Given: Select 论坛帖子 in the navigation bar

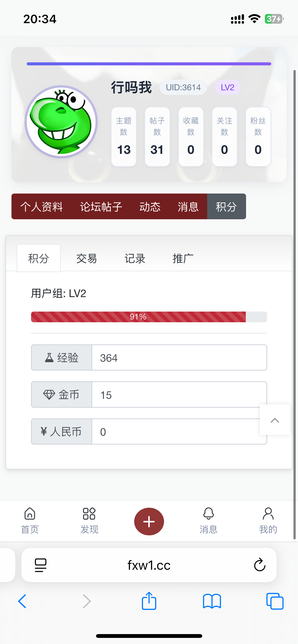Looking at the screenshot, I should (x=101, y=207).
